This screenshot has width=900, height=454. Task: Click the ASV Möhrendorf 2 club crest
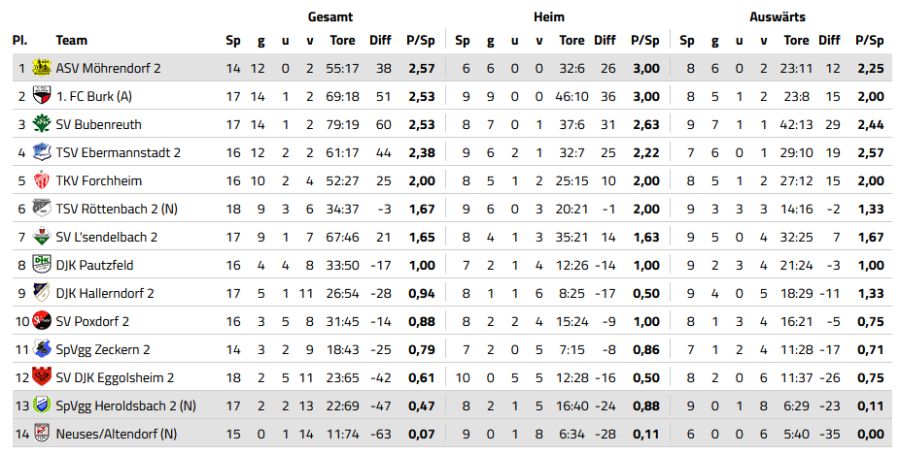click(42, 69)
